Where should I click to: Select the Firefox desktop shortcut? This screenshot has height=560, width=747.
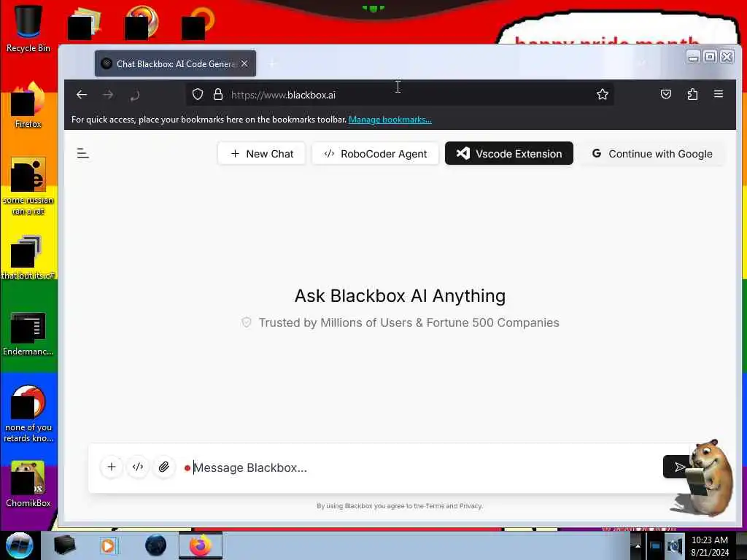pos(28,106)
